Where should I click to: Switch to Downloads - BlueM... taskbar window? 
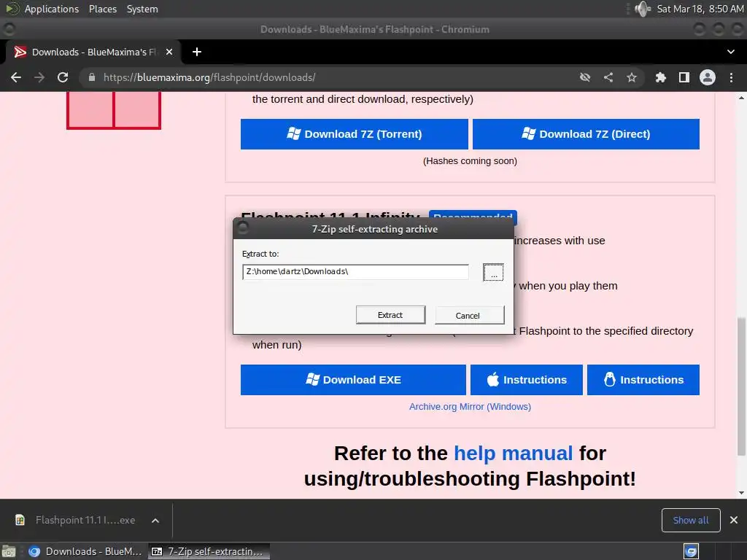pos(86,551)
